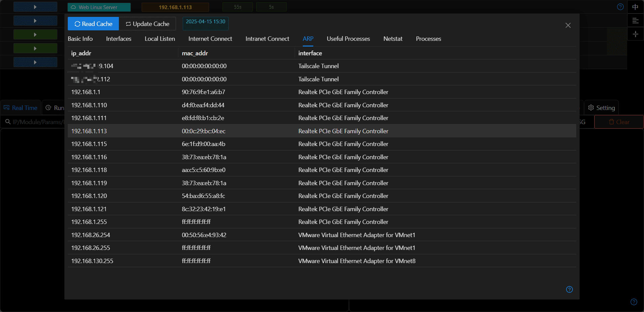Switch to Internet Connect tab
This screenshot has width=644, height=312.
coord(210,39)
